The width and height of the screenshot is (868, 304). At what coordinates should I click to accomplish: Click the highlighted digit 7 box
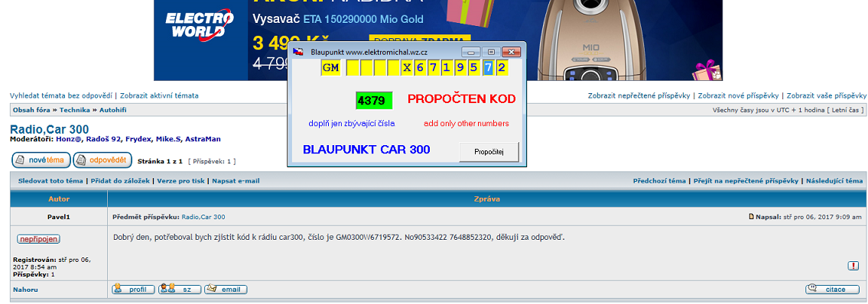(x=488, y=68)
